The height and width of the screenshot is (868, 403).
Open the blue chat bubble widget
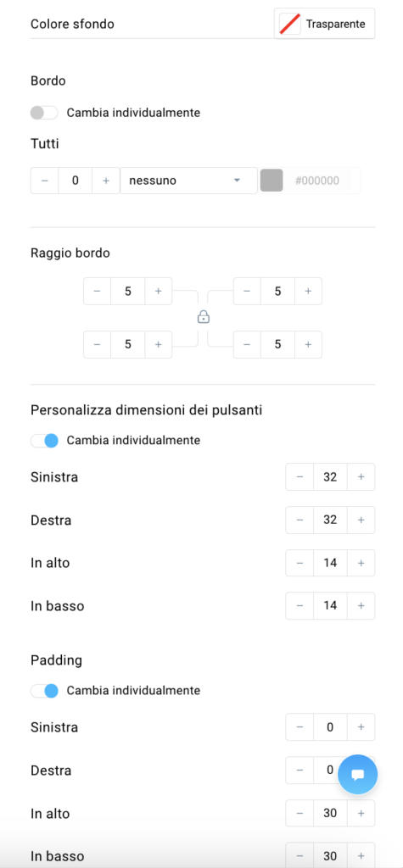click(x=357, y=774)
